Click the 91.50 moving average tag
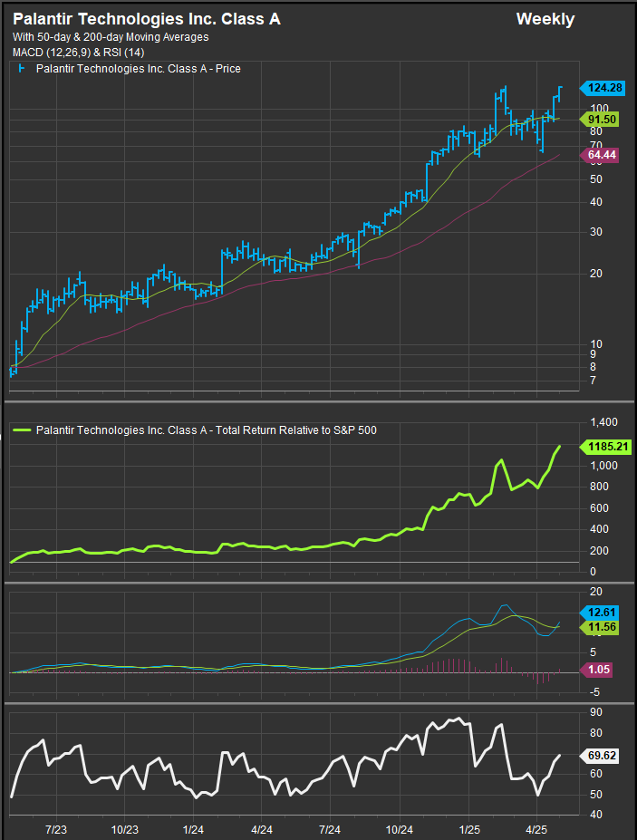 pyautogui.click(x=600, y=120)
